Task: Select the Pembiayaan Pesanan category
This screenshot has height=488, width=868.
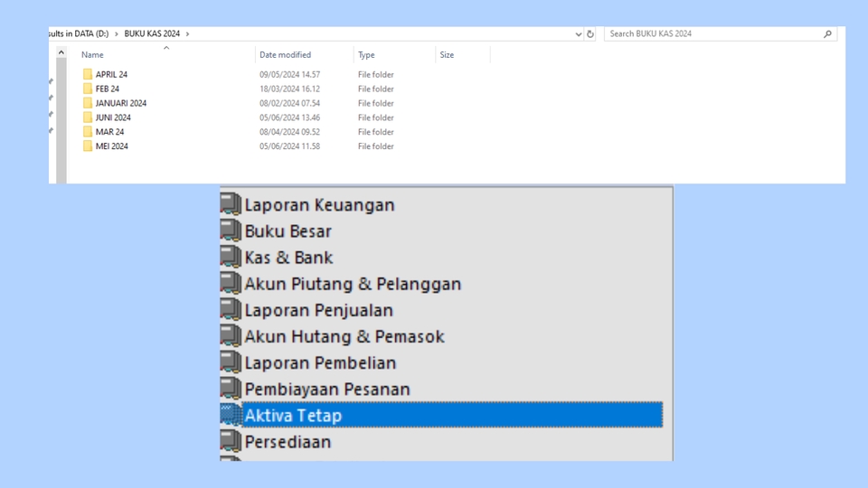Action: pos(327,389)
